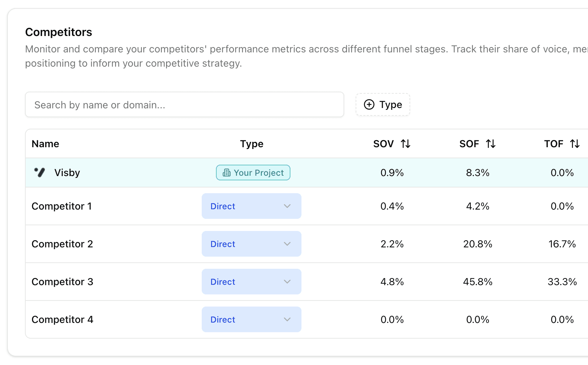Image resolution: width=588 pixels, height=365 pixels.
Task: Focus the search by name or domain field
Action: [x=184, y=105]
